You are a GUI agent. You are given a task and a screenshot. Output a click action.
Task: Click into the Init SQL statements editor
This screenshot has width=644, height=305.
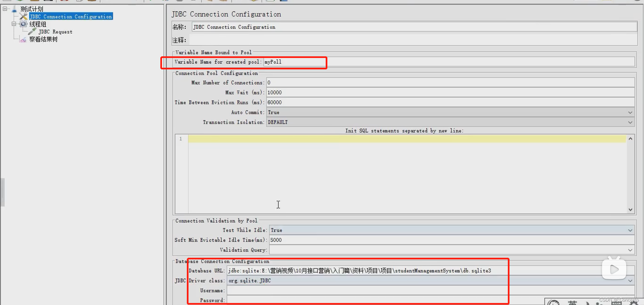click(407, 174)
